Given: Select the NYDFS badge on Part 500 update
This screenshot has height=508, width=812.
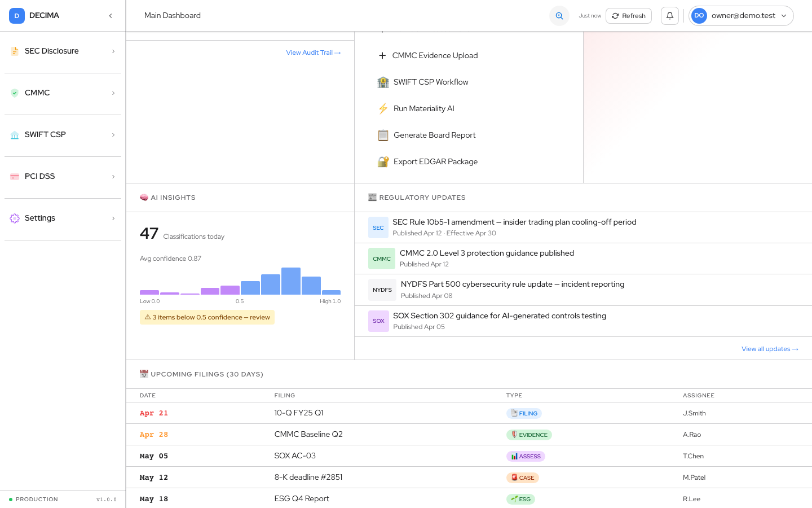Looking at the screenshot, I should coord(382,290).
